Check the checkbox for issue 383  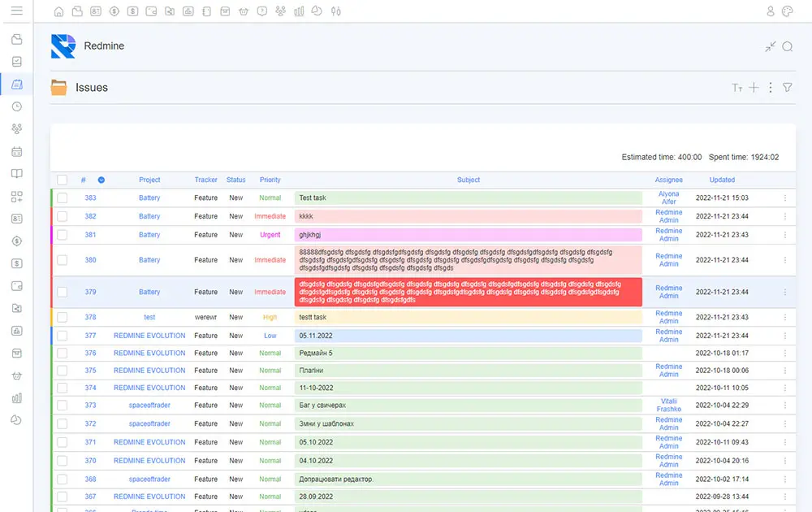[63, 198]
